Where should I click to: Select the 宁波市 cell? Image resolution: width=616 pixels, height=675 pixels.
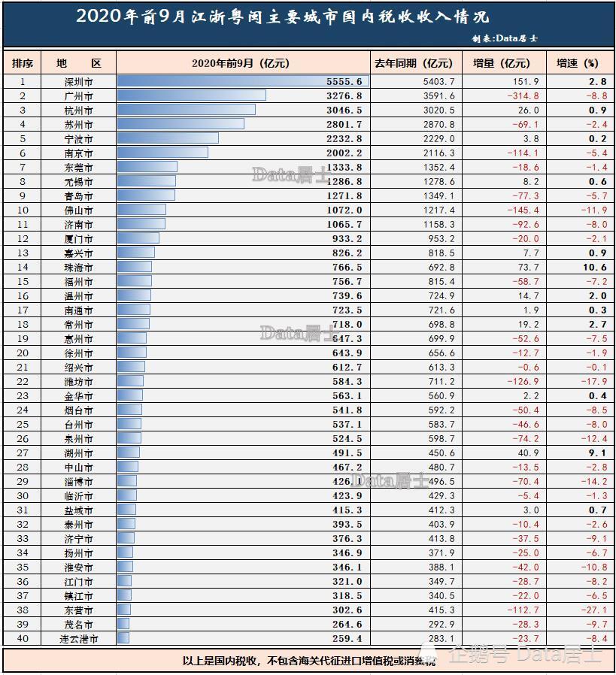tap(79, 138)
